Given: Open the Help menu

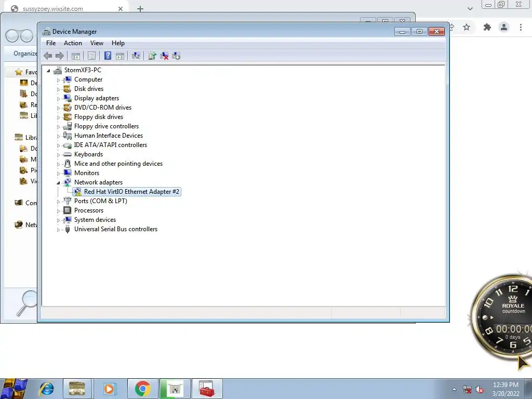Looking at the screenshot, I should [118, 43].
